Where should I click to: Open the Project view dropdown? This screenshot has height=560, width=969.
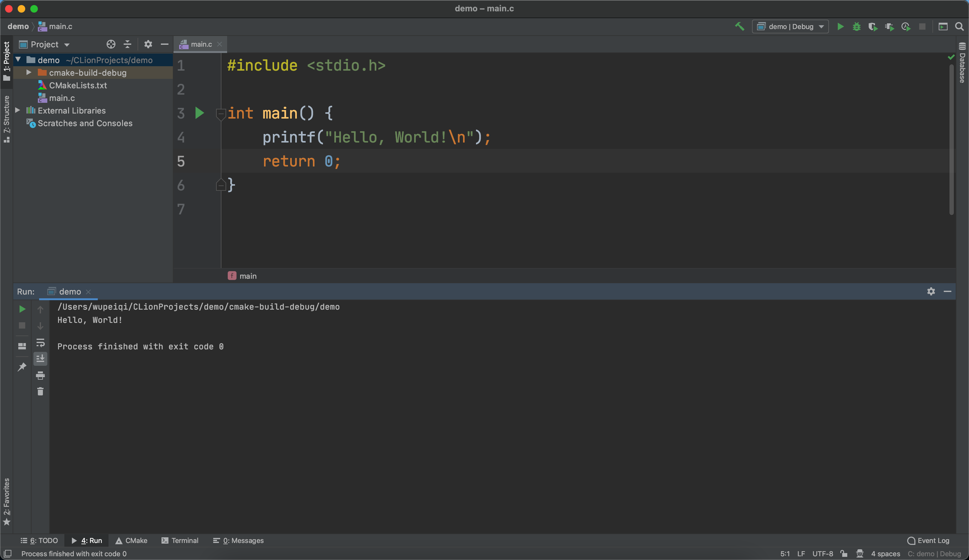tap(44, 44)
